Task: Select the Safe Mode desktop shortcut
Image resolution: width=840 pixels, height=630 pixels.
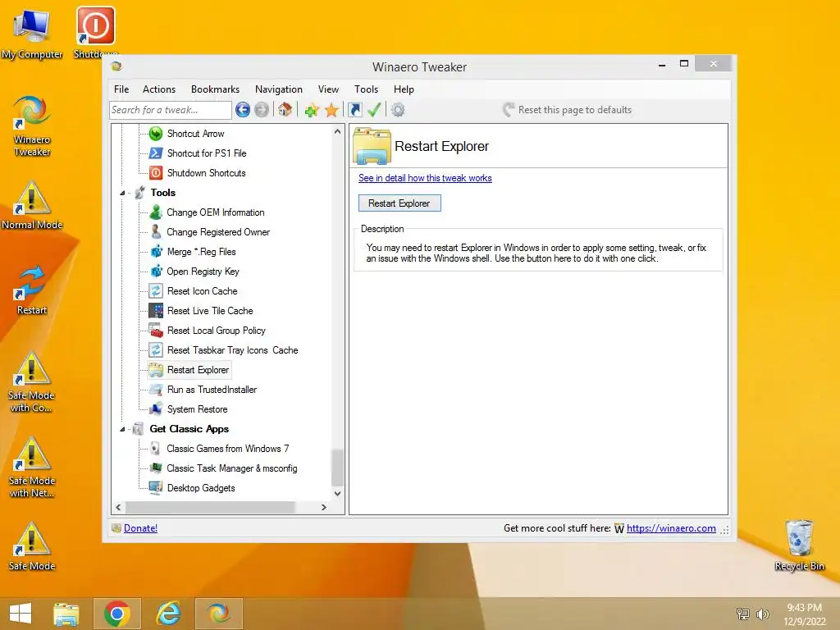Action: tap(32, 546)
